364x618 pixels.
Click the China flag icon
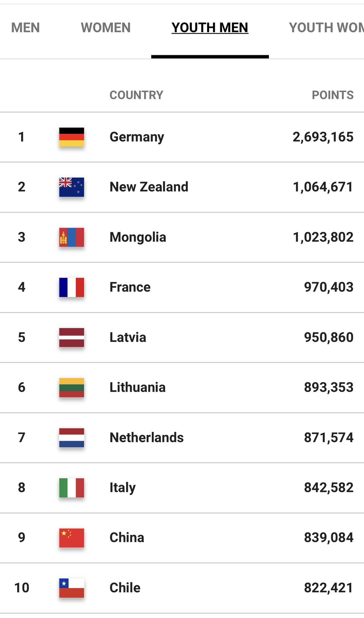coord(72,538)
